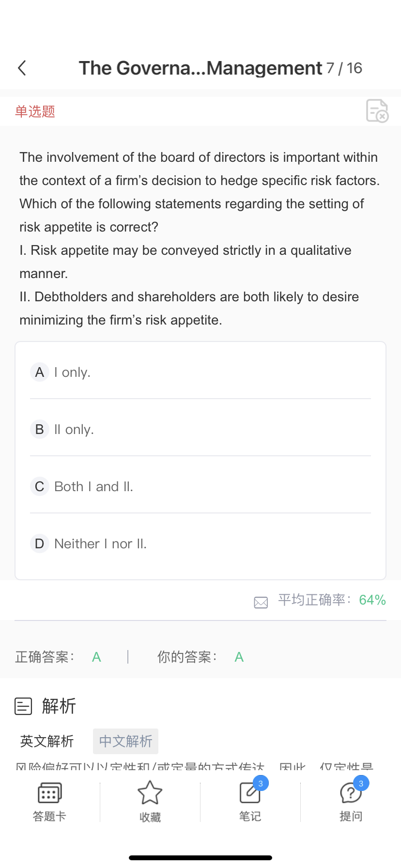Open the 答题卡 answer sheet icon
Screen dimensions: 401x868
tap(49, 794)
